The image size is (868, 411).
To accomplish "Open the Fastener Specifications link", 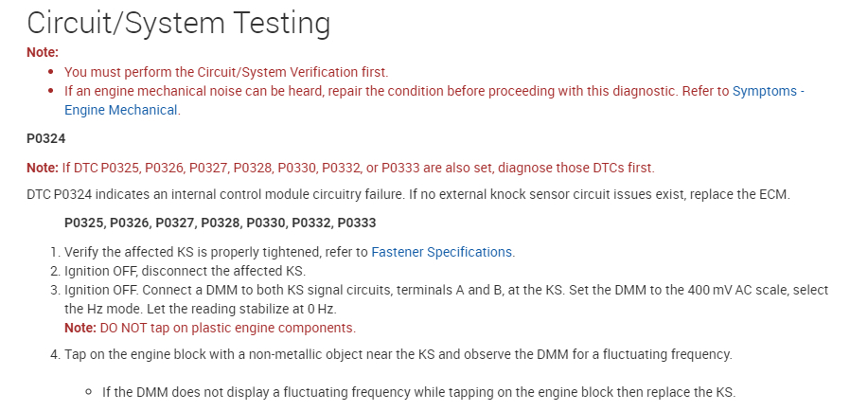I will click(441, 252).
